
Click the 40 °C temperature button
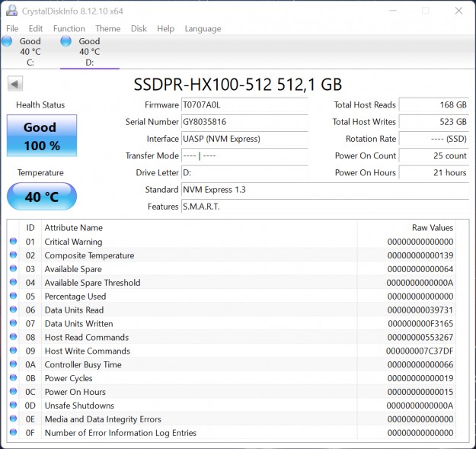coord(42,197)
